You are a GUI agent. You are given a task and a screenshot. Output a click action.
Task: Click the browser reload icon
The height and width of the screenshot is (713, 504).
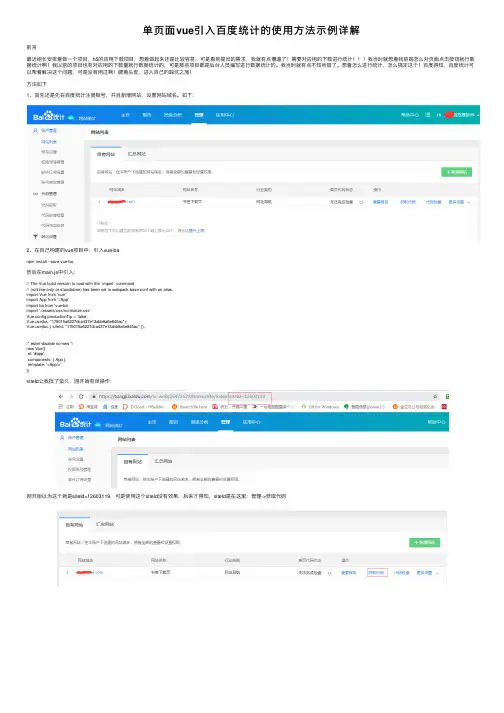81,397
